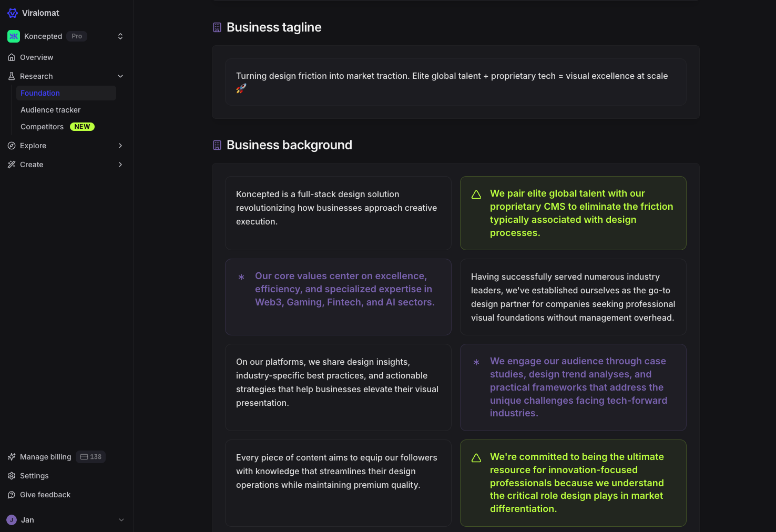Click the Overview home icon
The height and width of the screenshot is (532, 776).
tap(12, 57)
